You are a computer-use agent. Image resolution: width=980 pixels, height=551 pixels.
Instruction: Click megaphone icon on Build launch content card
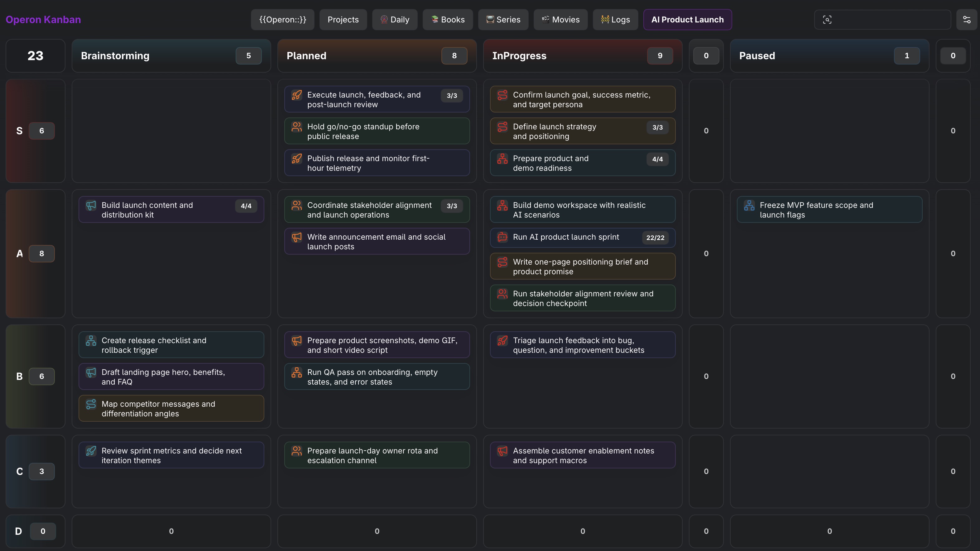(91, 205)
